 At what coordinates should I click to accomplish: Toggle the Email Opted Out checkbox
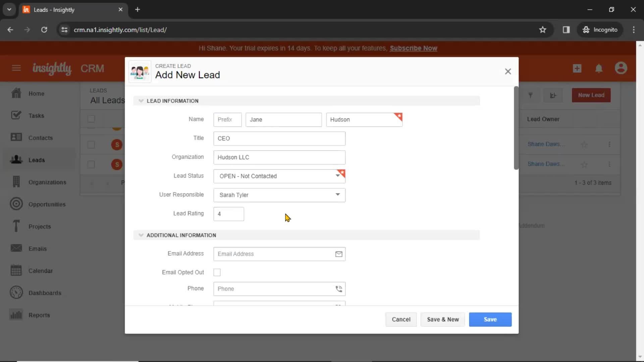click(217, 272)
